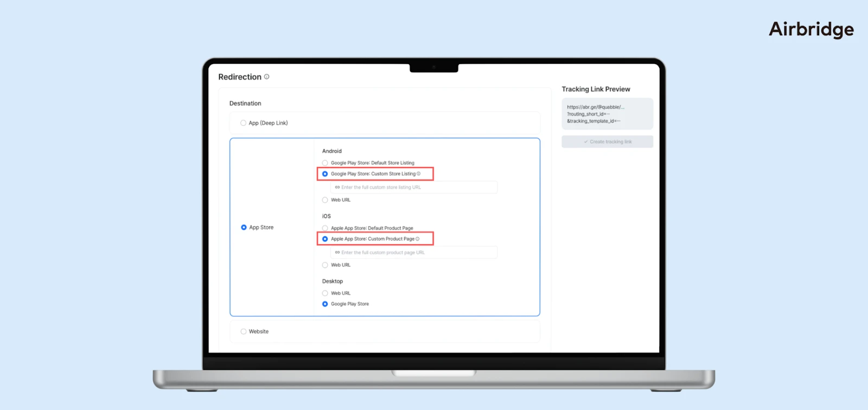The width and height of the screenshot is (868, 410).
Task: Click info icon next to Custom Store Listing
Action: coord(419,174)
